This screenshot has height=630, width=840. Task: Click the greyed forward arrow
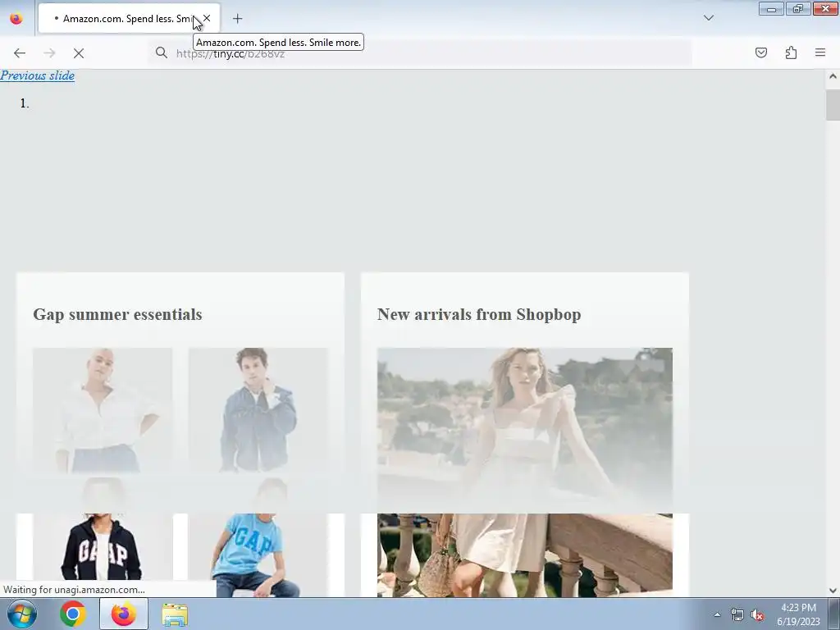tap(49, 53)
